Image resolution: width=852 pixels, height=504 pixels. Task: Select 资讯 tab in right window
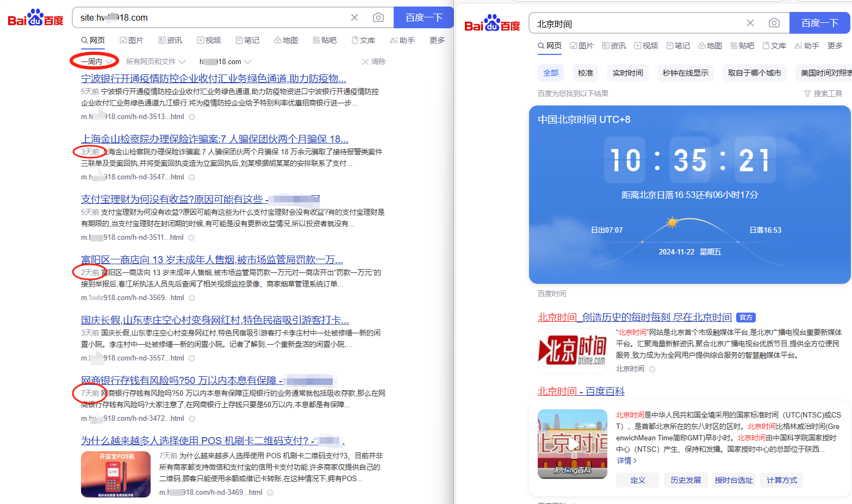tap(614, 46)
